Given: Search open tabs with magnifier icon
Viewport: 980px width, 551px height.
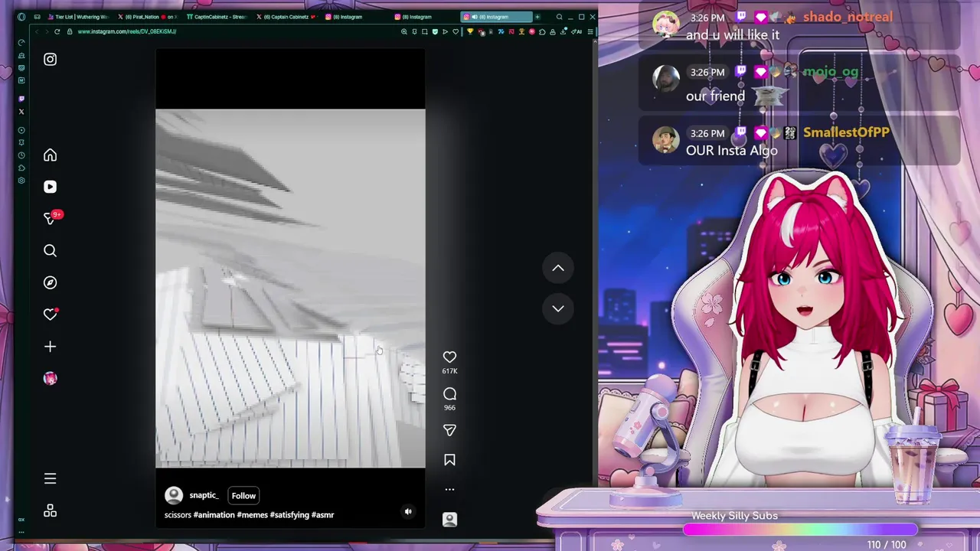Looking at the screenshot, I should tap(559, 17).
